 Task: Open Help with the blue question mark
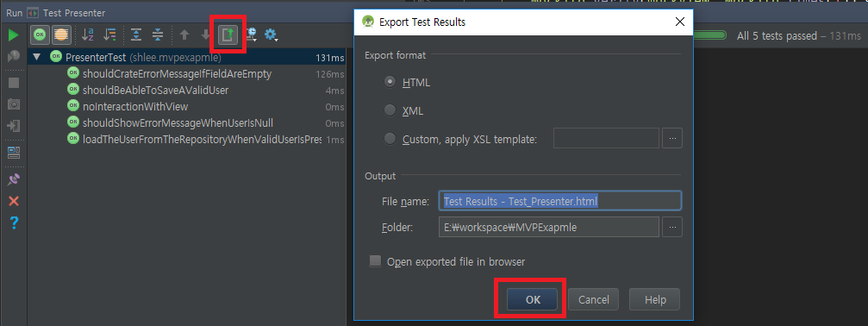[x=14, y=223]
